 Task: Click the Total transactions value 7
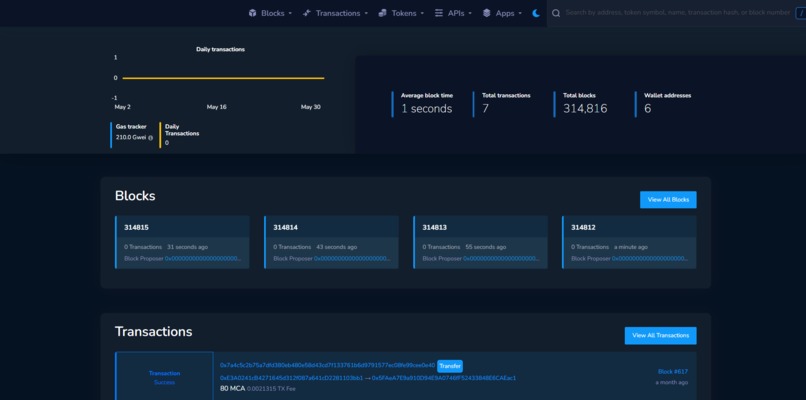tap(485, 108)
